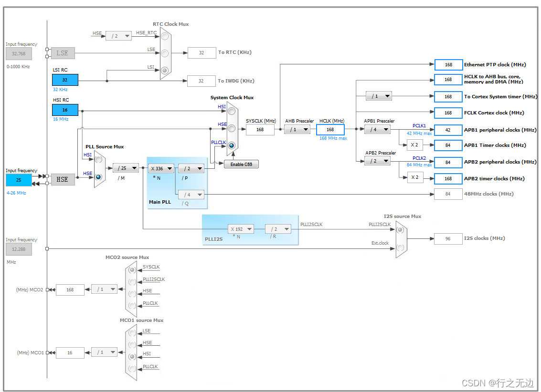Click I2S clocks value box 96
541x392 pixels.
coord(448,239)
